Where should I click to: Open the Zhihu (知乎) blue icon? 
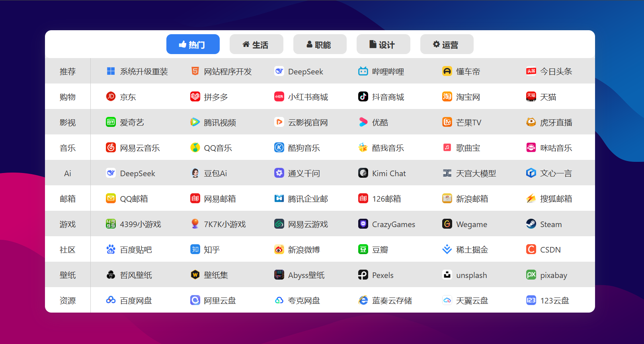point(195,249)
